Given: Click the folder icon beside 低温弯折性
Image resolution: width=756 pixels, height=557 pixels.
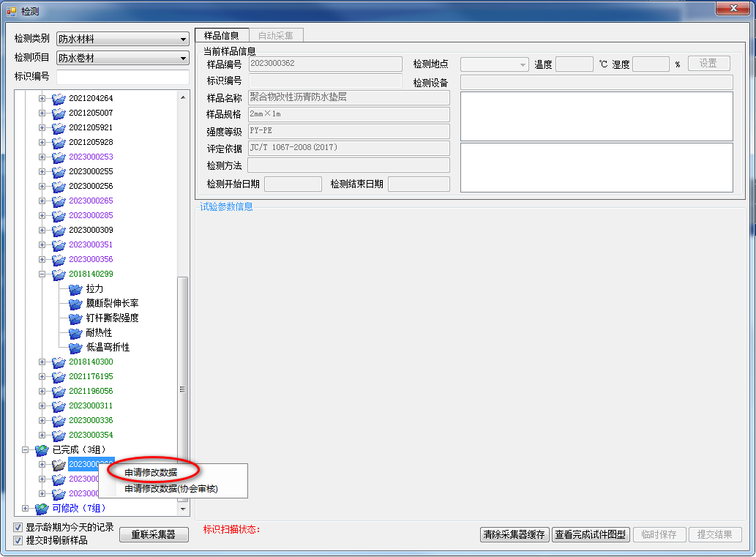Looking at the screenshot, I should (x=75, y=347).
